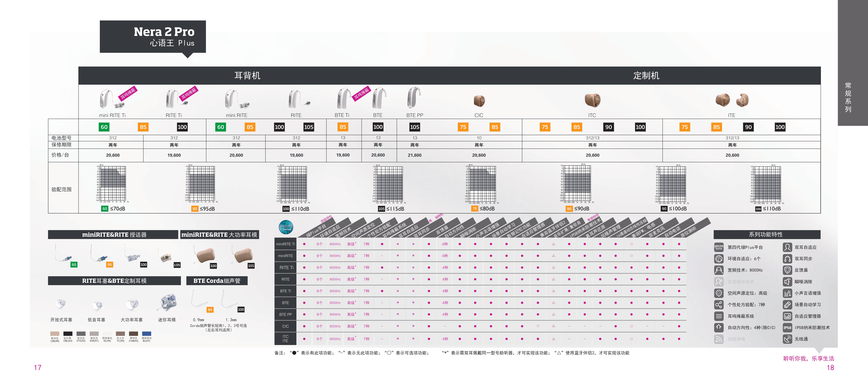The width and height of the screenshot is (868, 385).
Task: Select the 钻石黑 DBL(63) color swatch
Action: pyautogui.click(x=68, y=334)
